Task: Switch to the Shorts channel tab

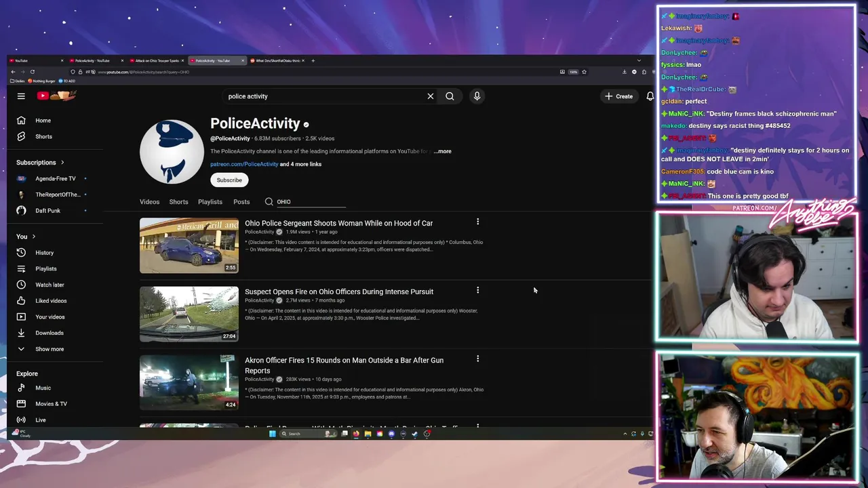Action: point(178,202)
